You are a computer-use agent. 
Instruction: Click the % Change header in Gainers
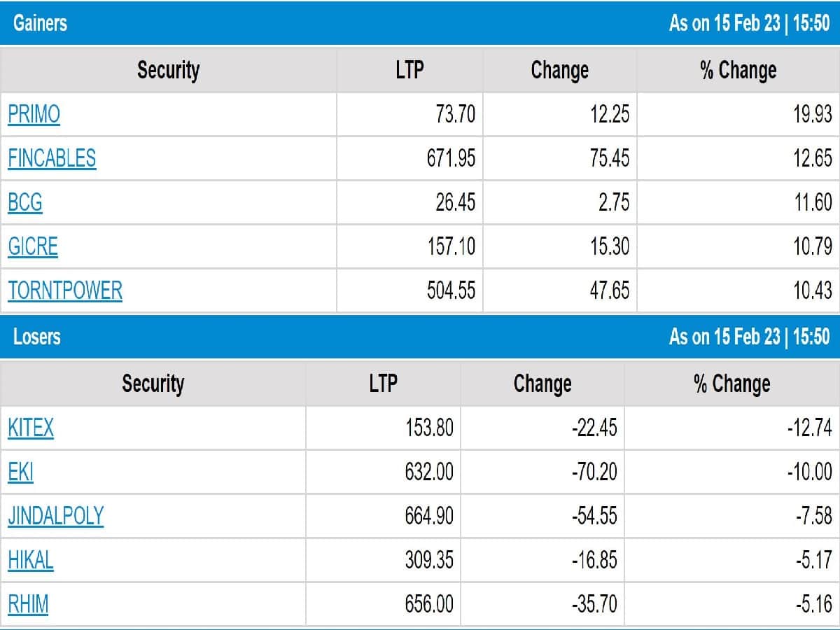[x=738, y=70]
